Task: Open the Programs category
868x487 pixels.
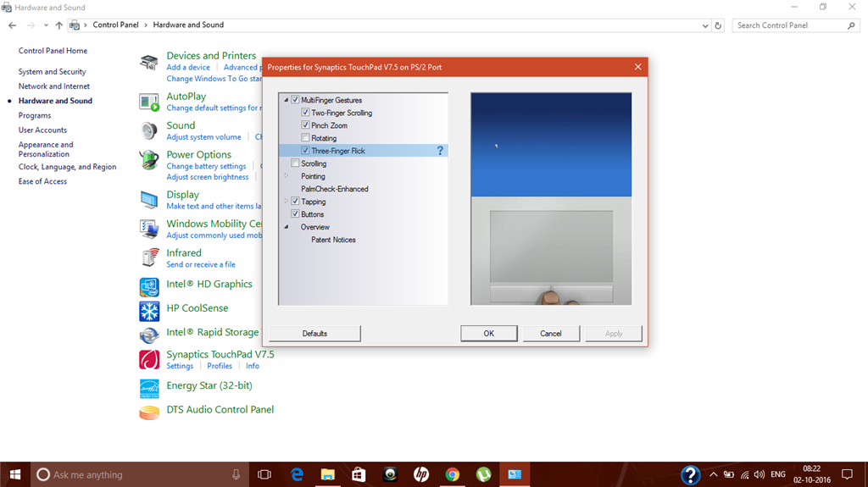Action: click(34, 115)
